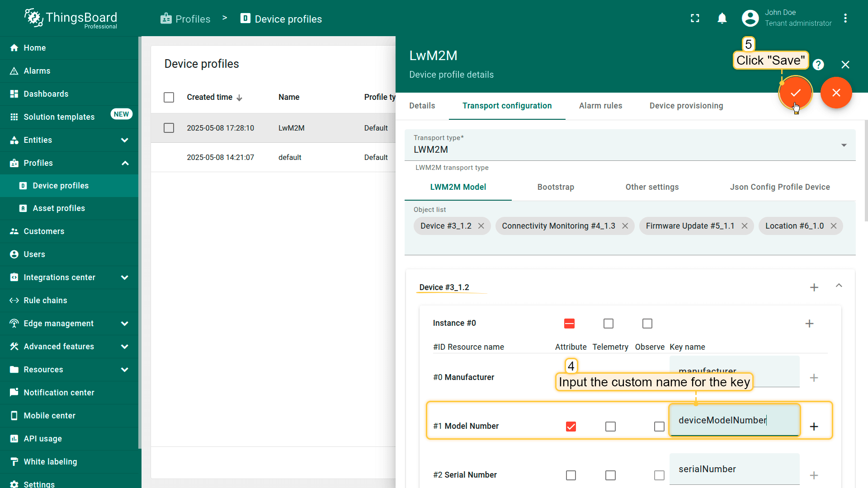Open the help question mark icon
The width and height of the screenshot is (868, 488).
point(818,65)
